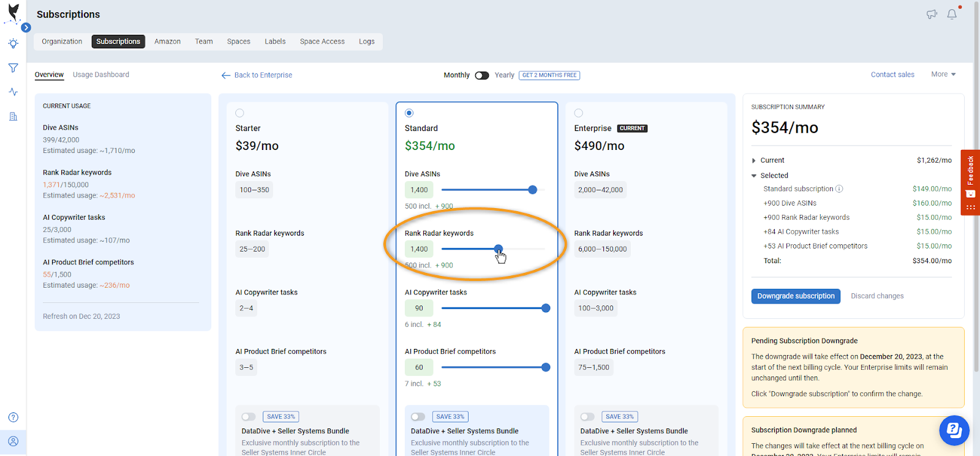
Task: Click the back arrow beside Back to Enterprise
Action: tap(226, 75)
